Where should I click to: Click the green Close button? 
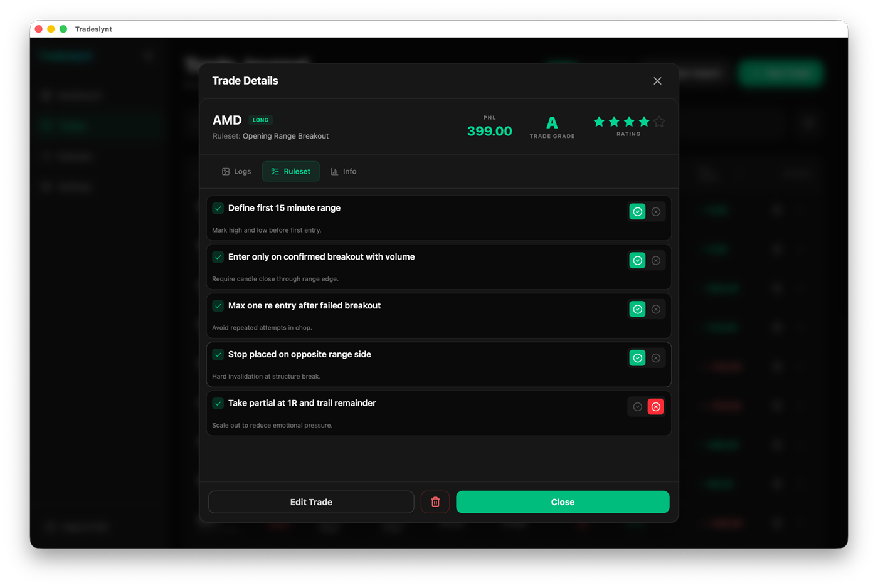tap(563, 502)
